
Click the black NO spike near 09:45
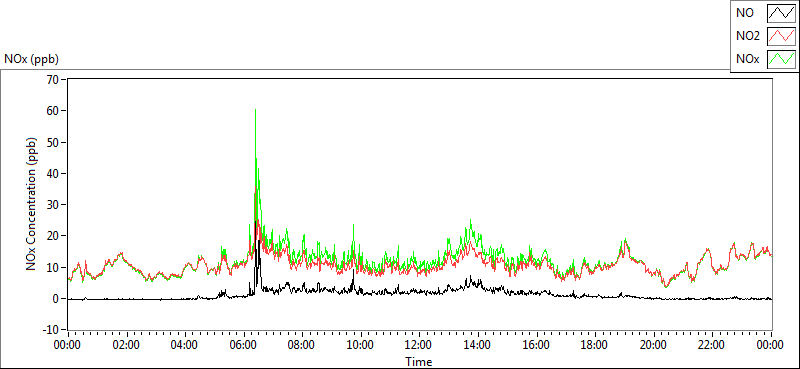tap(353, 271)
